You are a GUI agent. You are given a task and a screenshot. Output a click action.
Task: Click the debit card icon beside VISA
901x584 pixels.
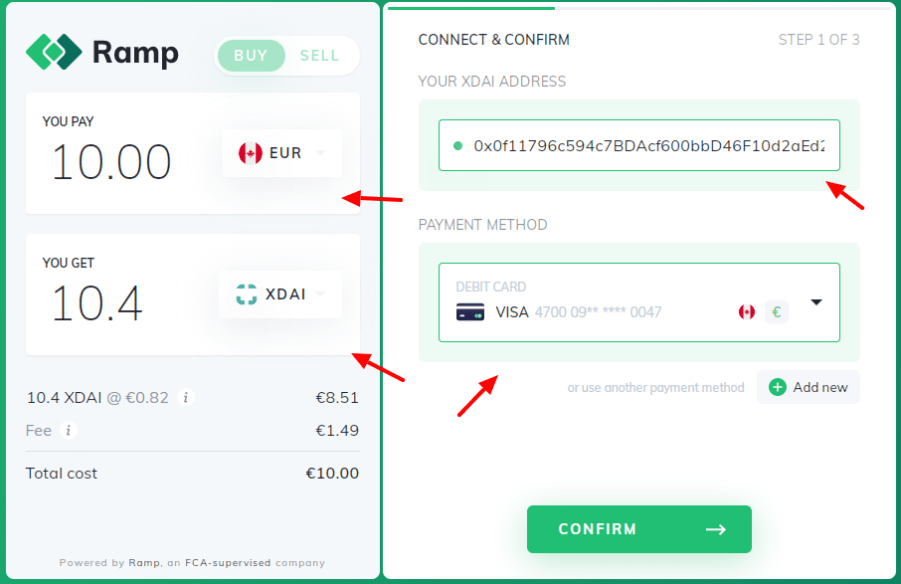click(470, 312)
